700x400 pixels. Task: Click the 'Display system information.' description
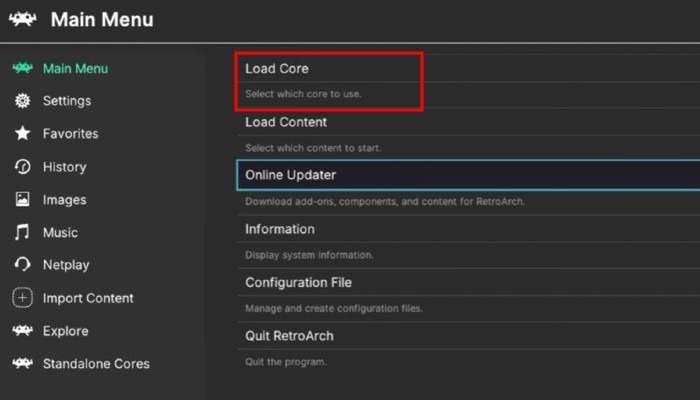[x=309, y=255]
